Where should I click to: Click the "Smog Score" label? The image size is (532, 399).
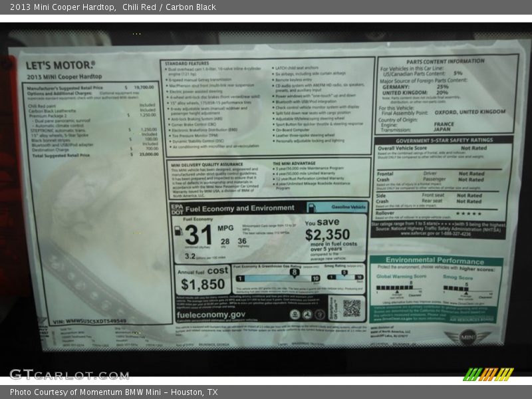tap(458, 277)
